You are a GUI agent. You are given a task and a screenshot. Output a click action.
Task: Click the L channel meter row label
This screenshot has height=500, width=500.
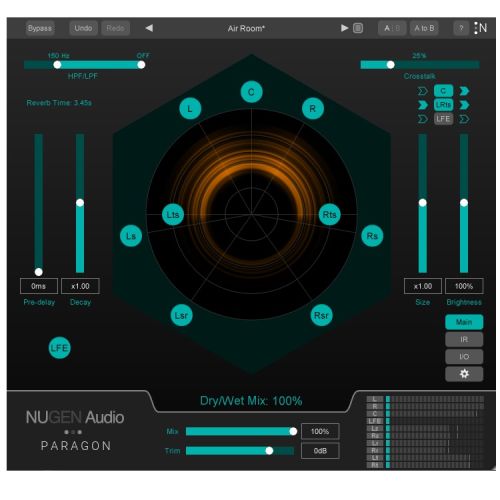point(374,399)
